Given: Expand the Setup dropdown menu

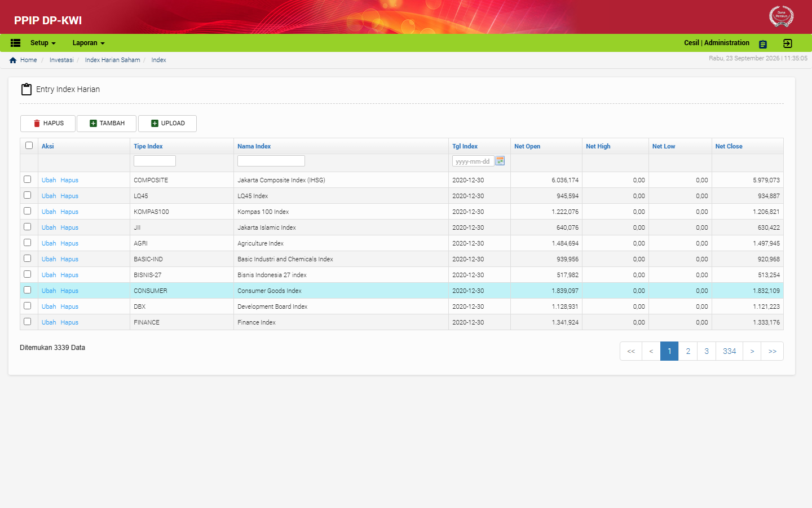Looking at the screenshot, I should tap(43, 43).
